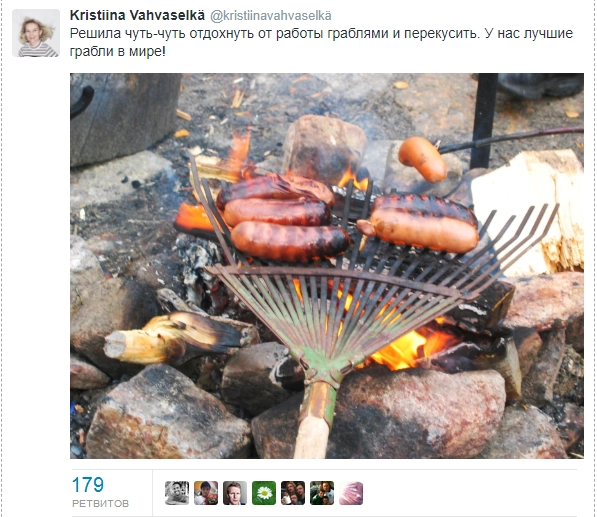Click the charred log in the photo
Image resolution: width=597 pixels, height=517 pixels.
pyautogui.click(x=178, y=338)
